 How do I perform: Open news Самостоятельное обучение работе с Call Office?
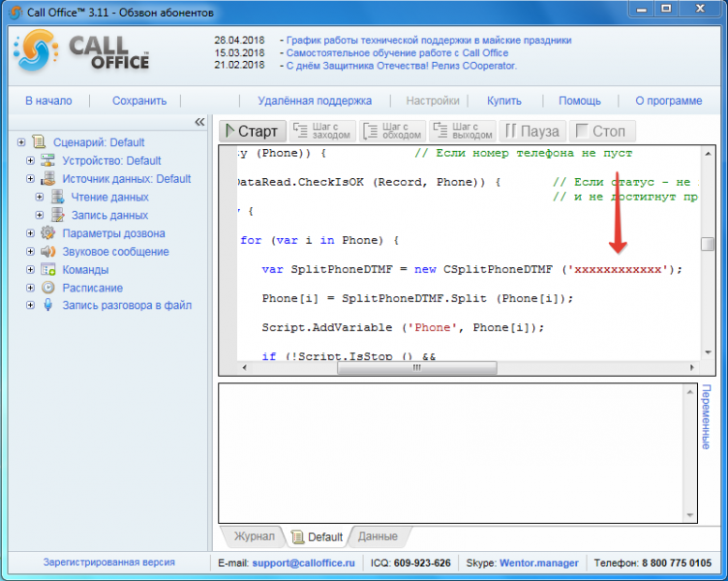point(397,53)
